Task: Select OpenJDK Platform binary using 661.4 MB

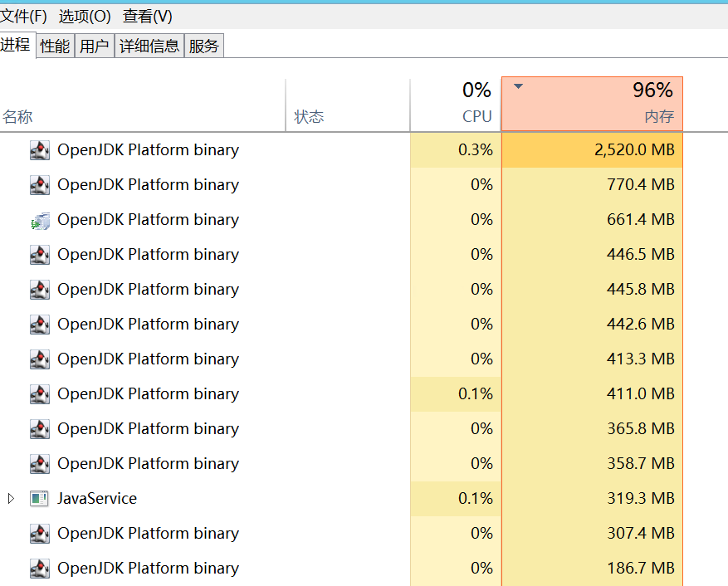Action: click(148, 220)
